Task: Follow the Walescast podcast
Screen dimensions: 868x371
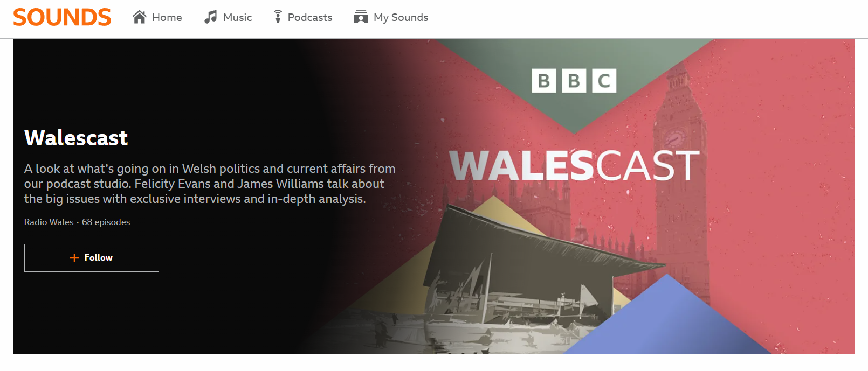Action: coord(92,258)
